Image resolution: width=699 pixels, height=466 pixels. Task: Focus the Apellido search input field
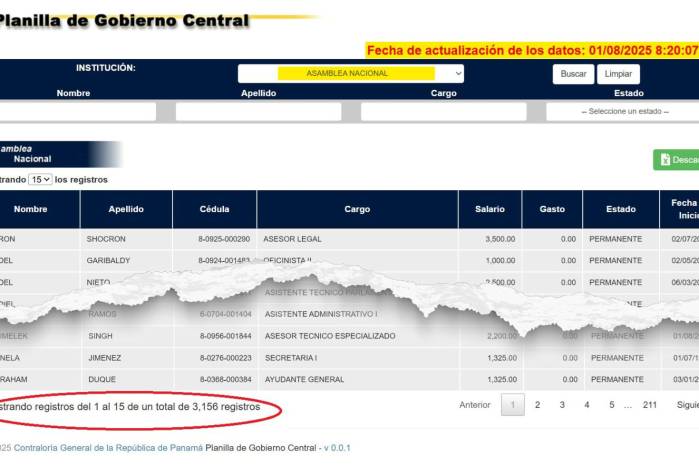pos(259,111)
